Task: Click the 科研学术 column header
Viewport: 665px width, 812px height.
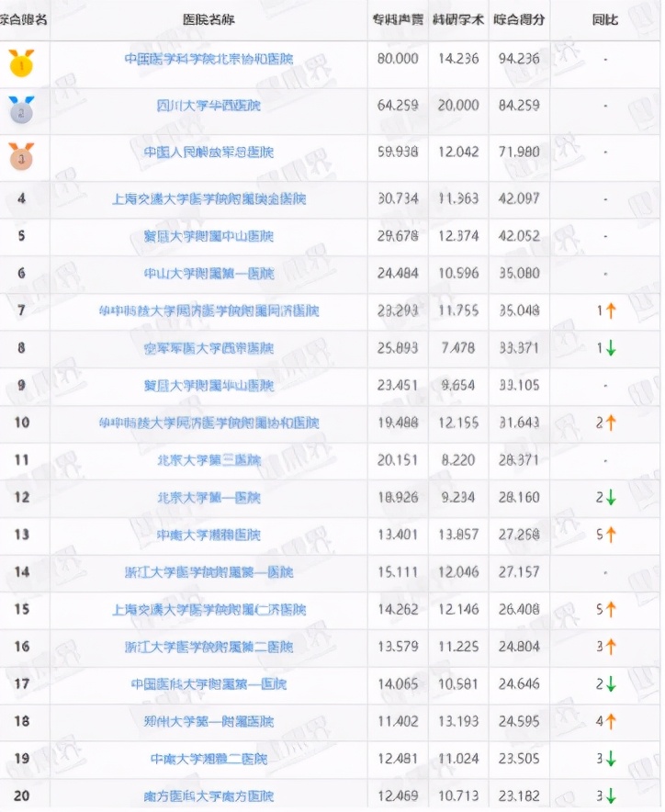Action: tap(458, 19)
